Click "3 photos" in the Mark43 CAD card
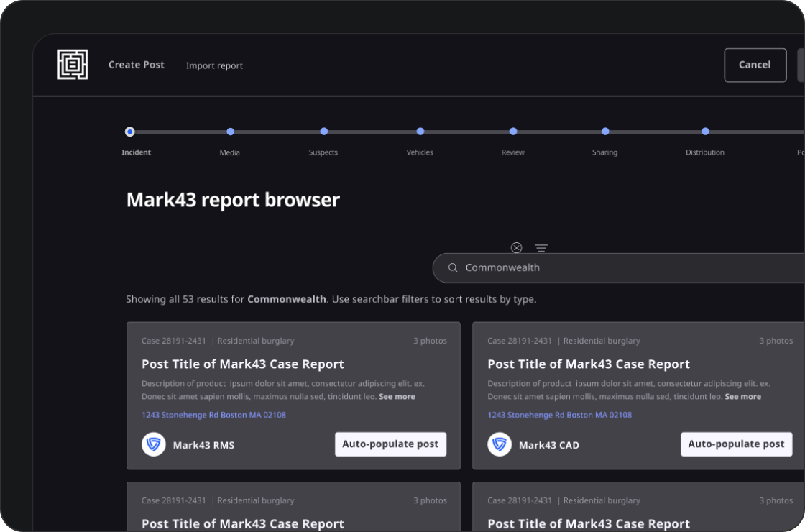The width and height of the screenshot is (805, 532). 776,341
